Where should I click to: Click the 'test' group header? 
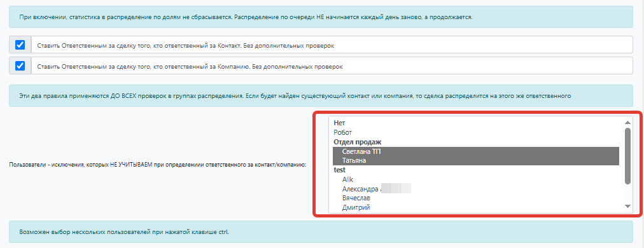476,170
